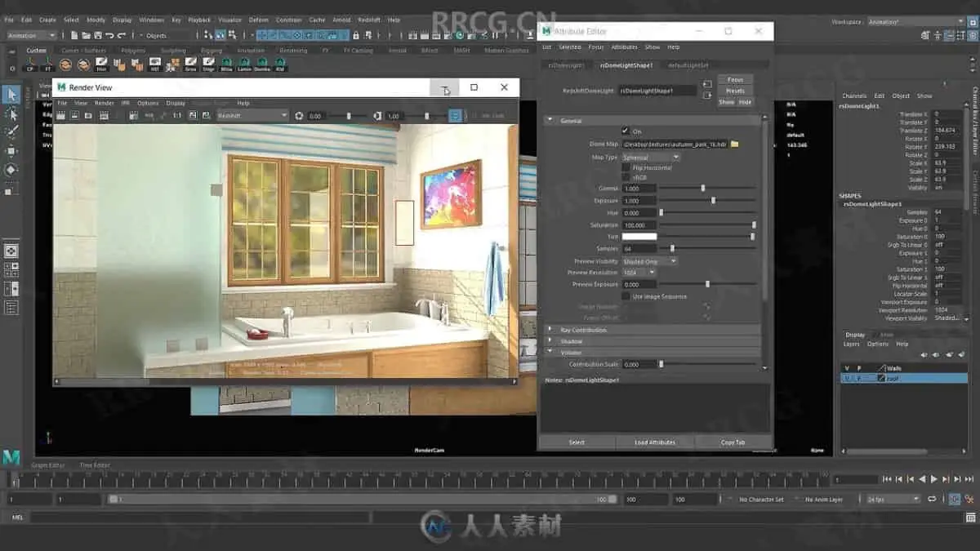
Task: Step forward one frame in playback controls
Action: (946, 479)
